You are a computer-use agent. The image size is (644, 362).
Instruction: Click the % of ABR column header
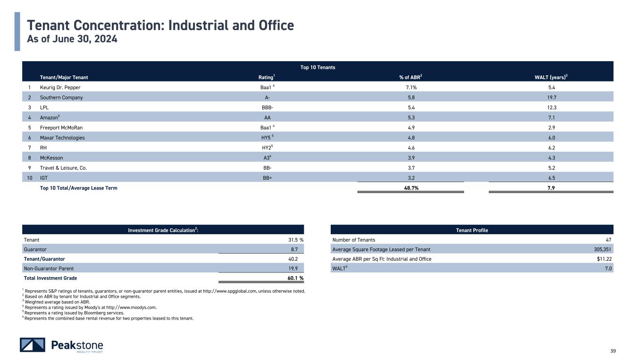[410, 77]
